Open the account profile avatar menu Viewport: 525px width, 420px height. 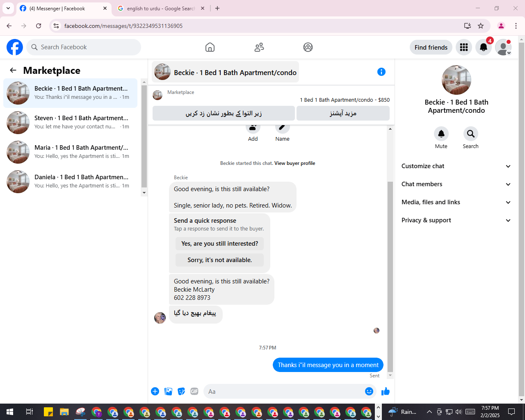point(503,47)
